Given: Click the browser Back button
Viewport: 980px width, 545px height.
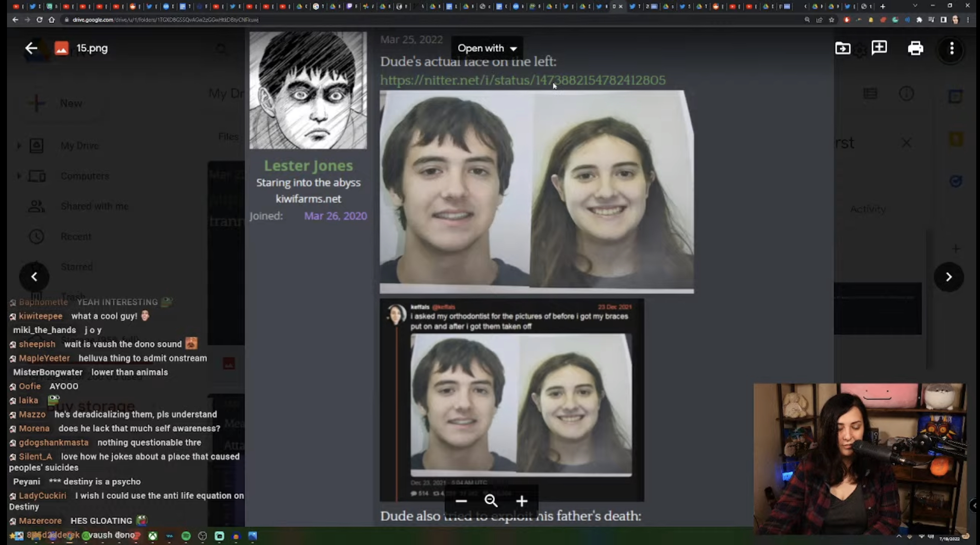Looking at the screenshot, I should pos(15,20).
